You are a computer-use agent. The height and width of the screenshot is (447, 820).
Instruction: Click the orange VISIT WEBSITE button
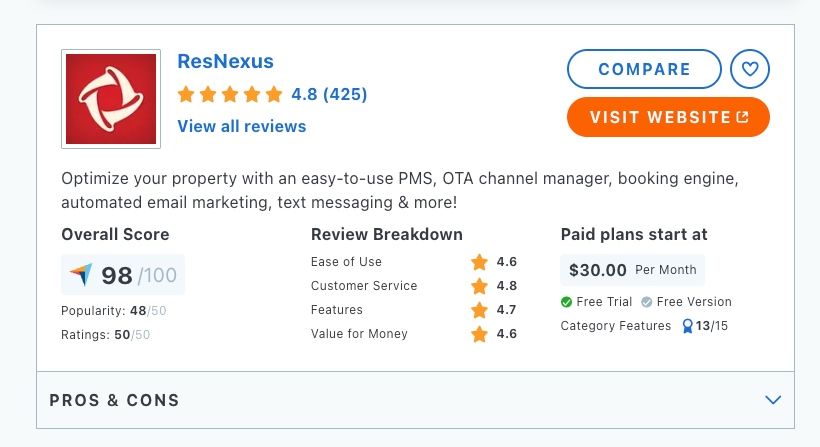668,117
